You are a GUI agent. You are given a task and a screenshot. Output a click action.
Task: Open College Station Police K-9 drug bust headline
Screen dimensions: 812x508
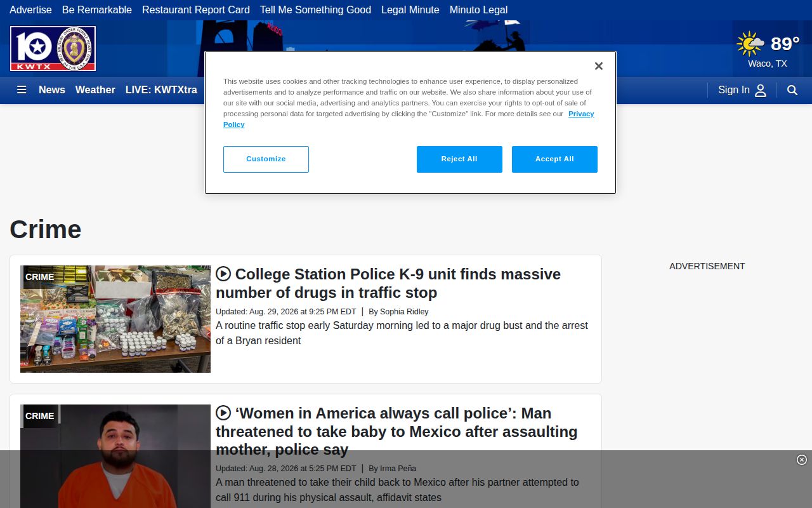(388, 283)
